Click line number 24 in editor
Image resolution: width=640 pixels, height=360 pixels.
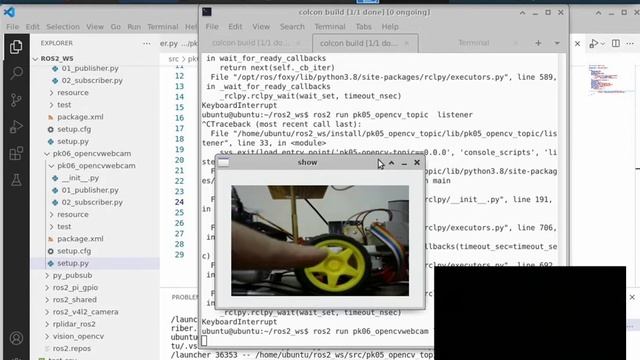179,202
